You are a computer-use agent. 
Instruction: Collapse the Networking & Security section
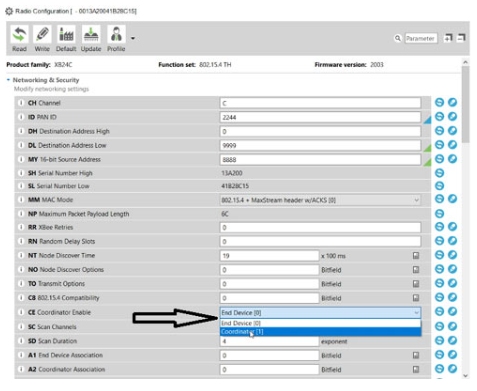[x=8, y=80]
